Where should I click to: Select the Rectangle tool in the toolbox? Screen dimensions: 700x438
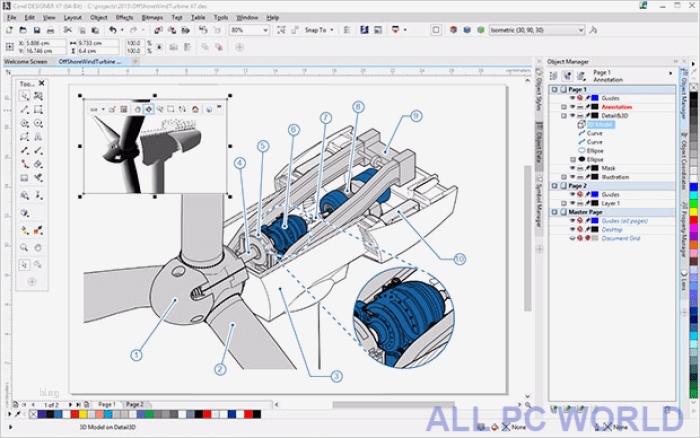pos(38,109)
